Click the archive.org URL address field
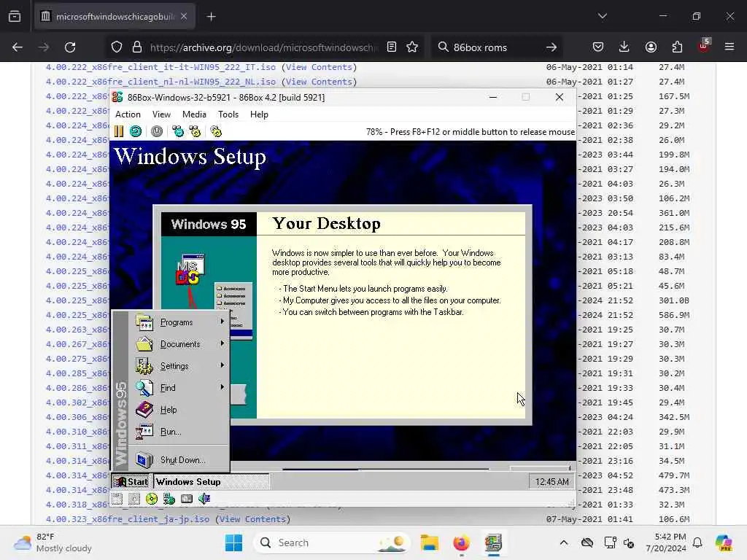 point(264,47)
